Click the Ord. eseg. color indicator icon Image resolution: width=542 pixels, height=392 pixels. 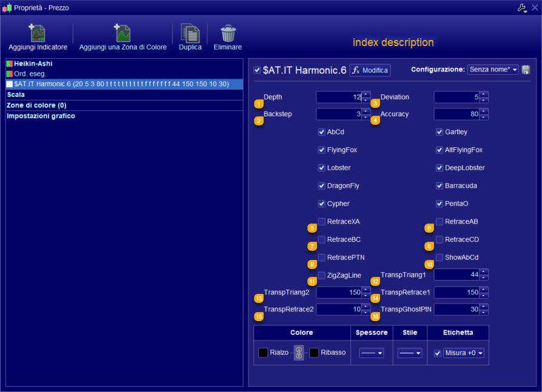(x=9, y=73)
